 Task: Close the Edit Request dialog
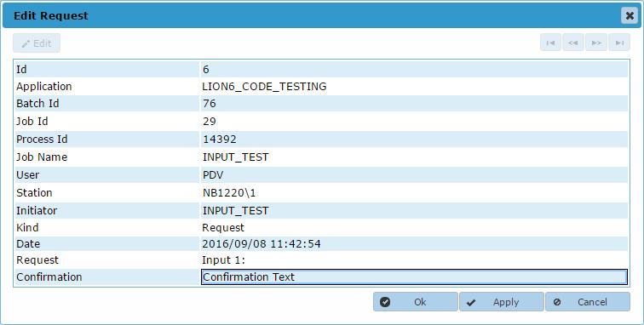630,15
